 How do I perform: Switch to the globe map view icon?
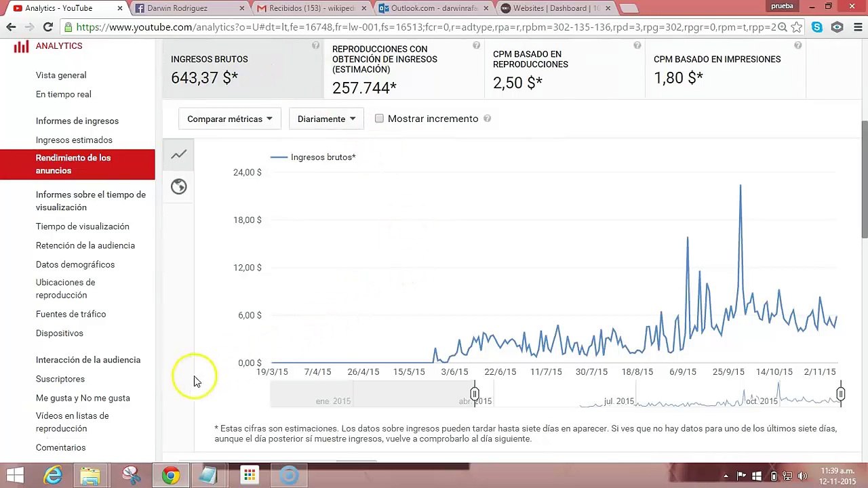tap(178, 187)
